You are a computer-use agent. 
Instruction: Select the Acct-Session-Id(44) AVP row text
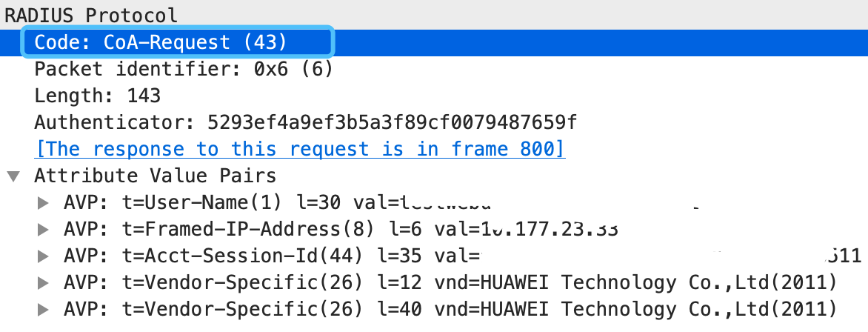(x=463, y=256)
